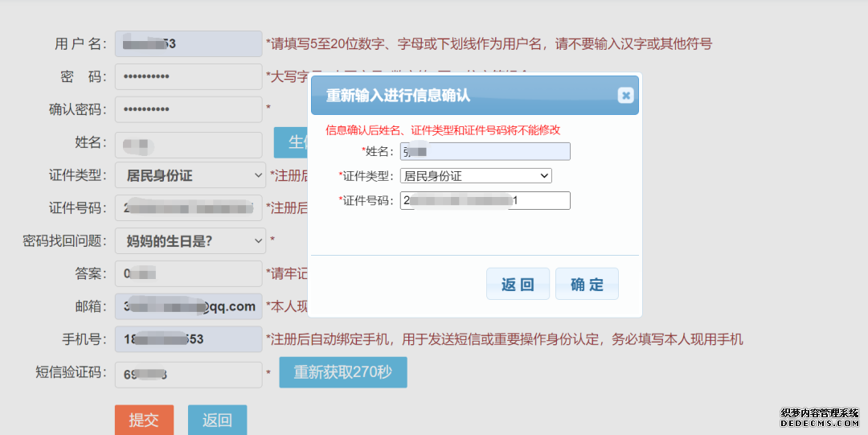Click the 确定 button in dialog

pyautogui.click(x=587, y=284)
